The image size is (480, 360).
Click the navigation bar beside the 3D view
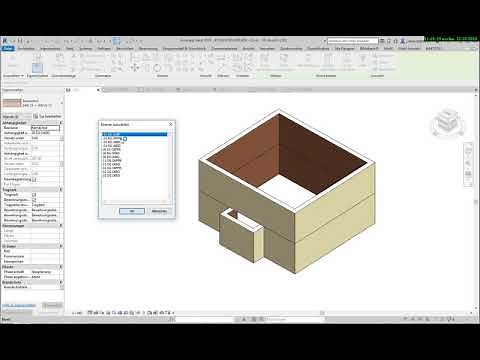click(468, 164)
